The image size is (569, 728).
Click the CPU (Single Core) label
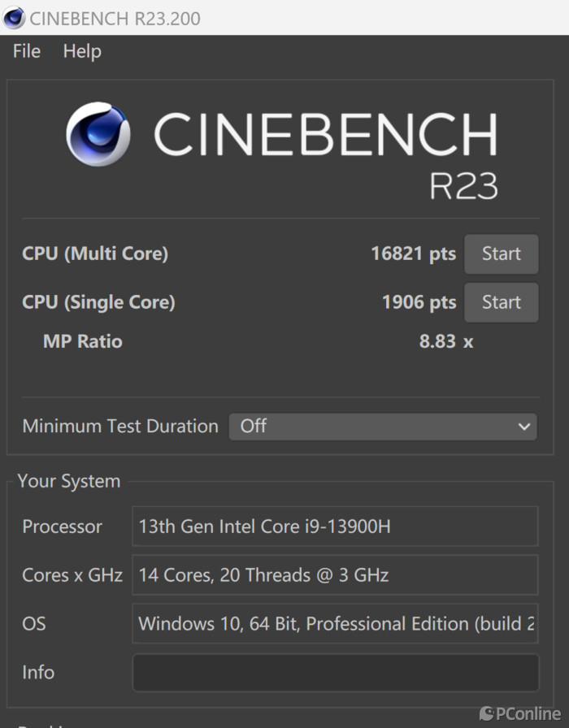[98, 302]
